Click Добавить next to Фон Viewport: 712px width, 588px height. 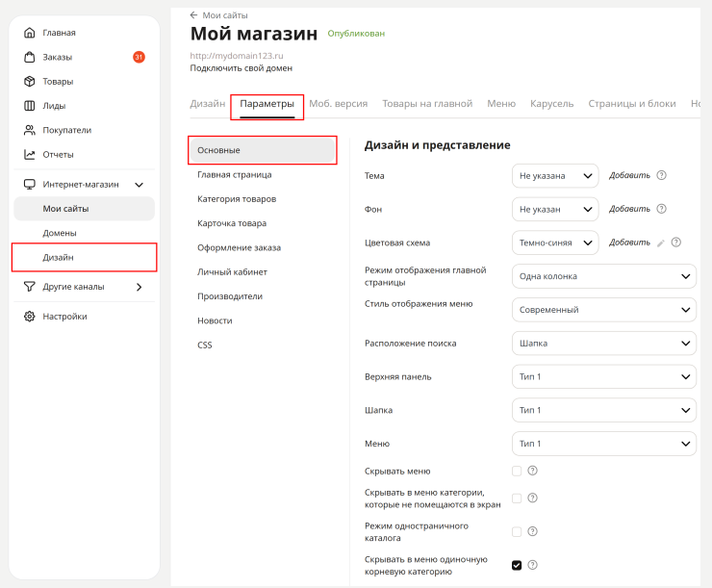(x=629, y=209)
